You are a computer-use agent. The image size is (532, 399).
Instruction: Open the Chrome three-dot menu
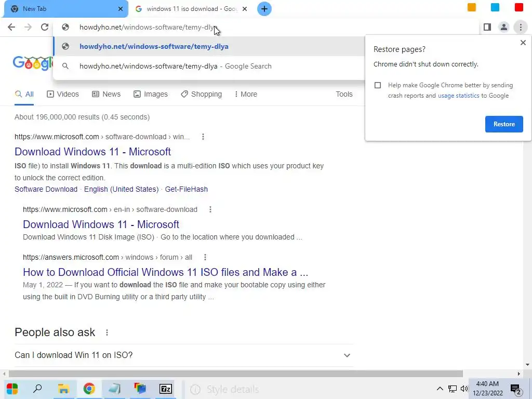[521, 27]
